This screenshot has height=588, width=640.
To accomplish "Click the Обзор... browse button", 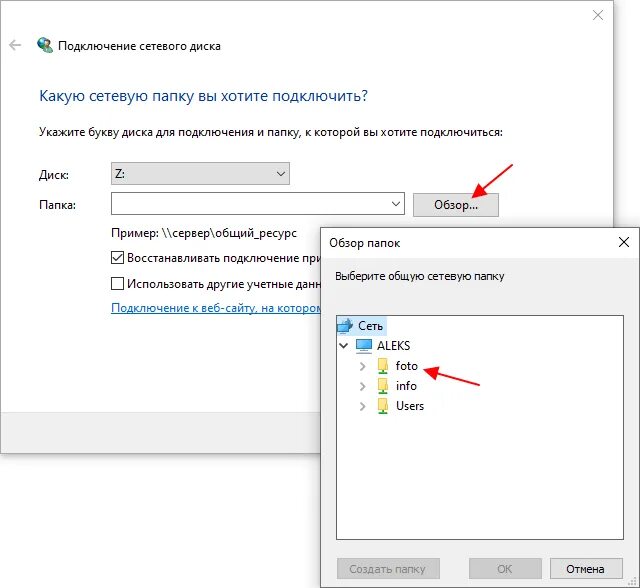I will pyautogui.click(x=456, y=204).
